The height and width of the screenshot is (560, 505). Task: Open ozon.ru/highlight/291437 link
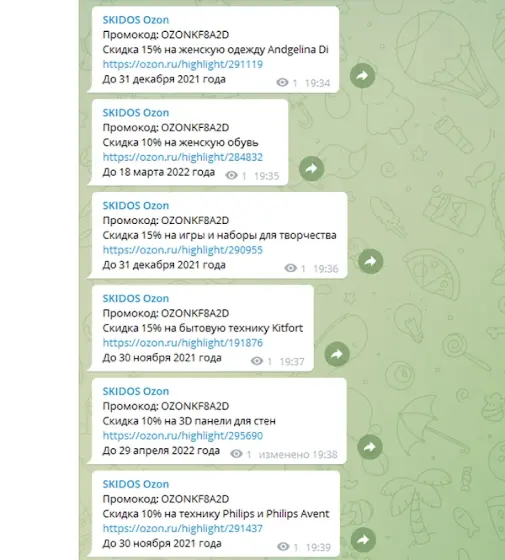coord(182,529)
